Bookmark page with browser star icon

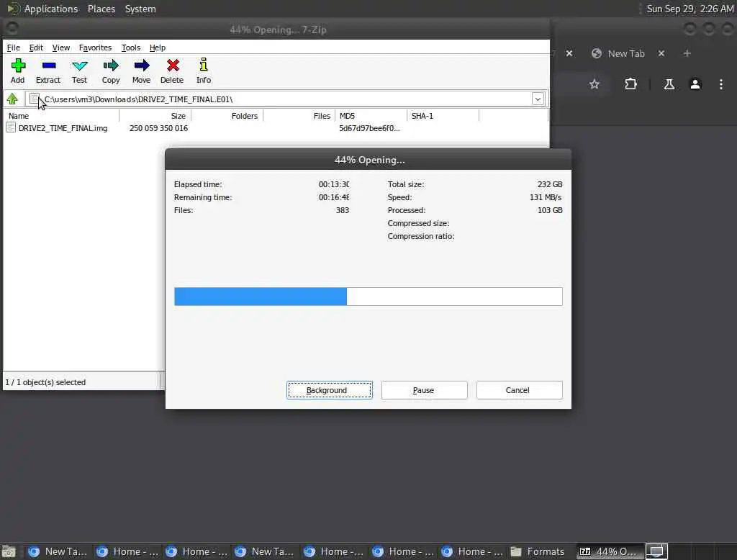(x=594, y=84)
